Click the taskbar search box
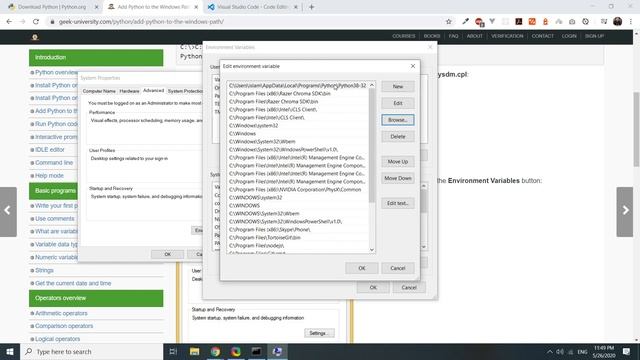Screen dimensions: 640x360 click(91, 351)
